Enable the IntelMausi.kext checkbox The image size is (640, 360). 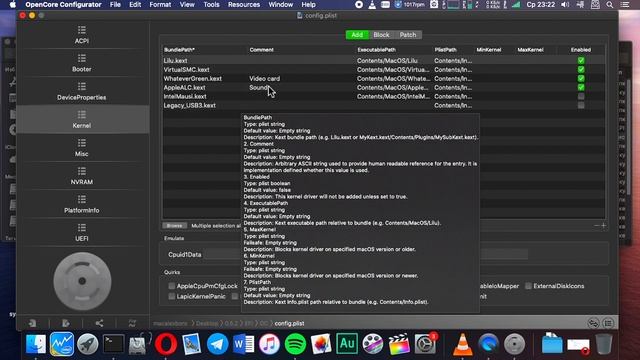pos(581,96)
